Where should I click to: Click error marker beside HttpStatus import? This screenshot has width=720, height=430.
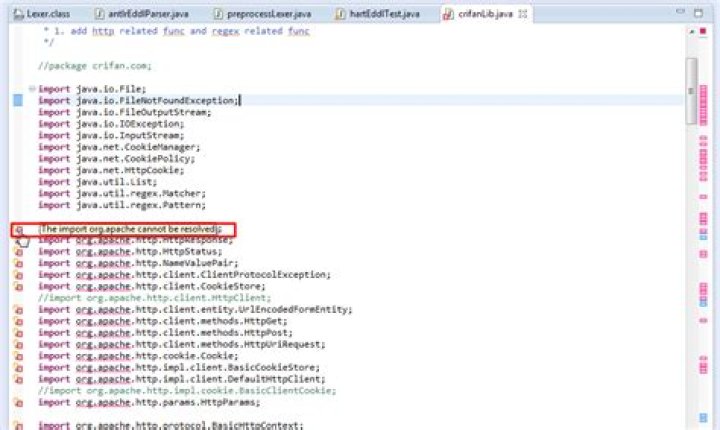tap(18, 252)
